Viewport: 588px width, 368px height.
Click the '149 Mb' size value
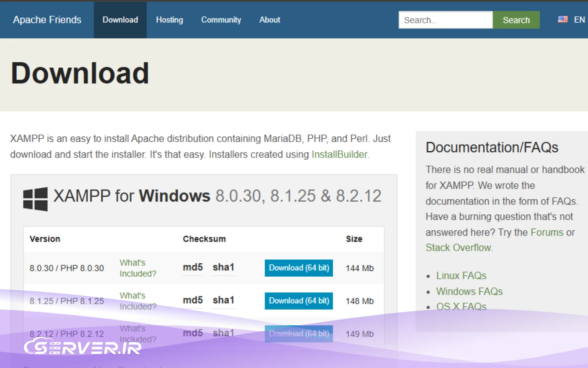pyautogui.click(x=360, y=334)
